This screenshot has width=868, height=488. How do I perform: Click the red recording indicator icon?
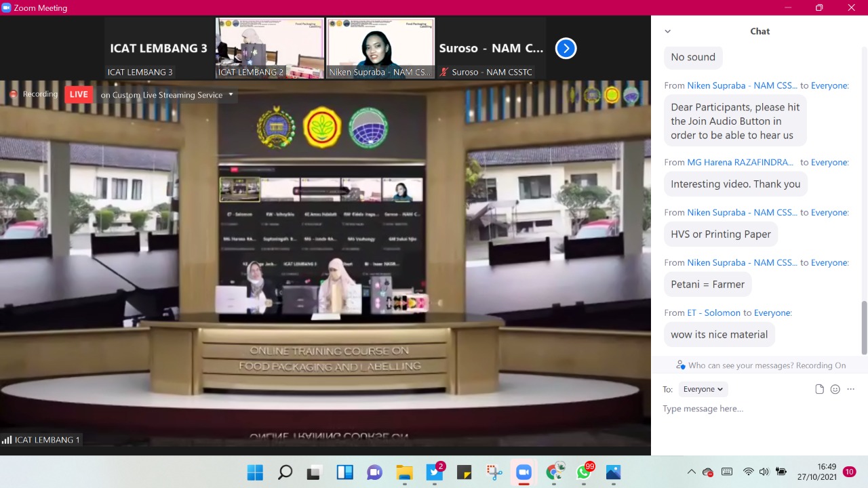13,94
